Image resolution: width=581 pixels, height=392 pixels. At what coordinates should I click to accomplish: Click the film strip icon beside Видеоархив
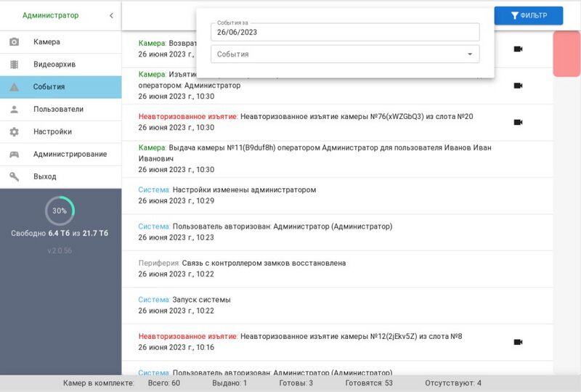coord(14,65)
